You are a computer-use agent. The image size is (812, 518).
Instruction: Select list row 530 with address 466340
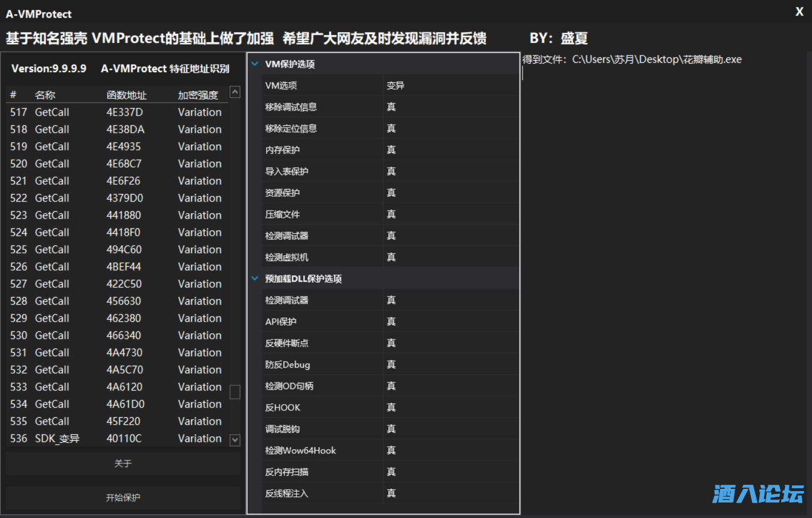(x=117, y=335)
